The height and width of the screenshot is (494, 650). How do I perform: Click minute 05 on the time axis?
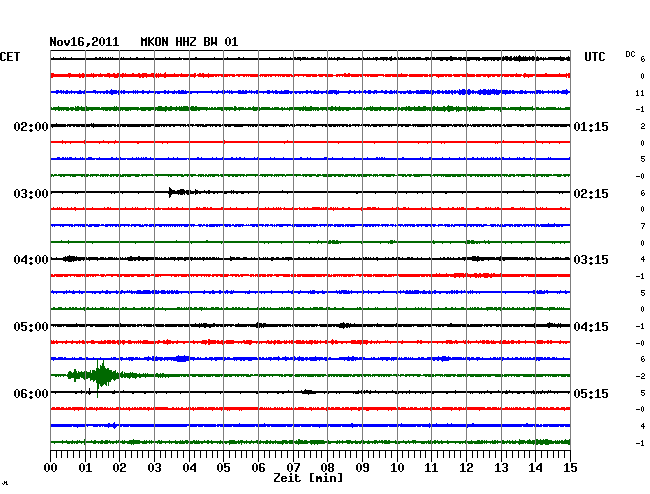click(x=223, y=468)
